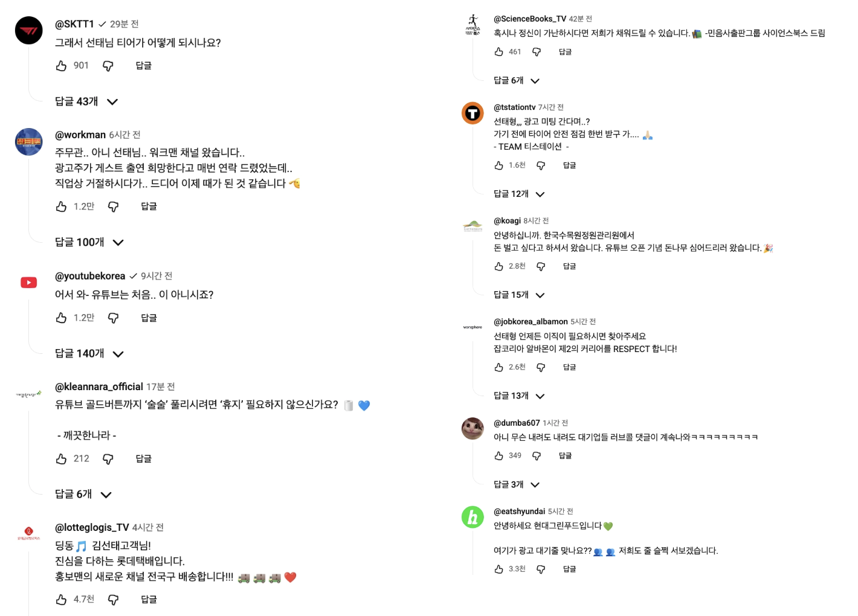Like the @jobkorea_albamon comment
858x616 pixels.
coord(499,367)
